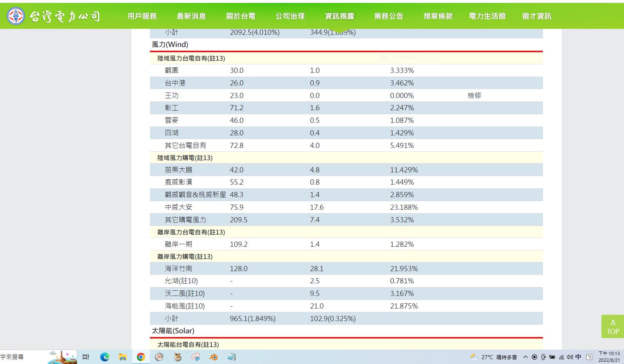Toggle the 中 input method indicator

coord(578,357)
